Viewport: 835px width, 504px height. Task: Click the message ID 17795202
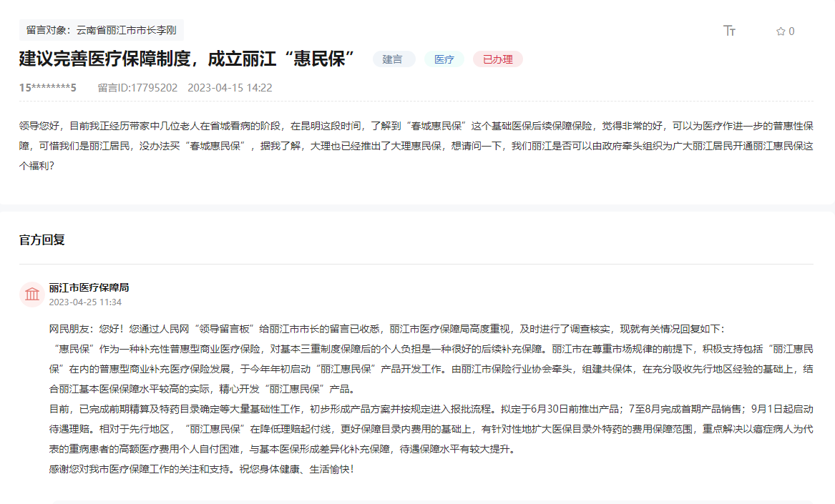point(137,88)
